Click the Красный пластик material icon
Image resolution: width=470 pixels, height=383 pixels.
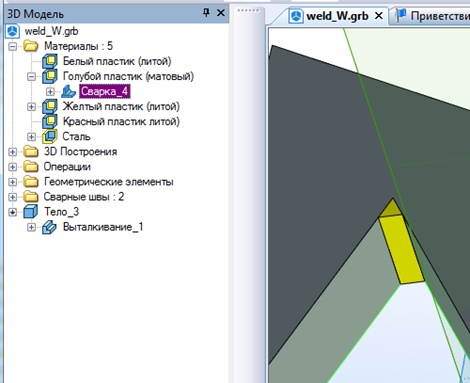[49, 122]
